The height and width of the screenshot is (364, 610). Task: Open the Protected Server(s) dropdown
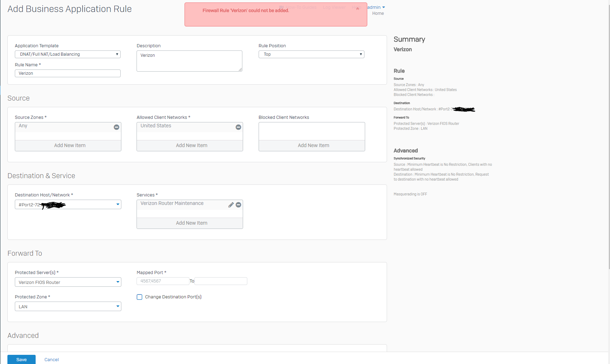(68, 282)
